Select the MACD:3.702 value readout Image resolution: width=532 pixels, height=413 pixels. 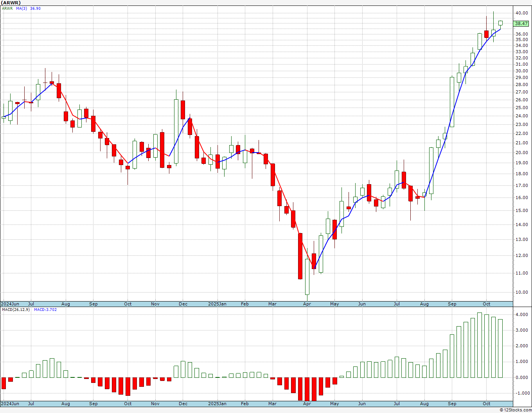pyautogui.click(x=45, y=310)
